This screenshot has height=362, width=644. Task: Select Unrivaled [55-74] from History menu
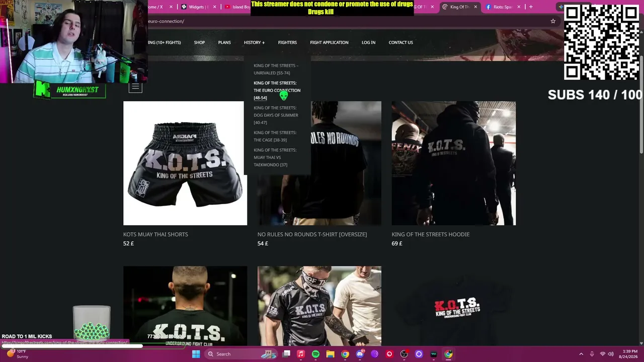pyautogui.click(x=276, y=69)
